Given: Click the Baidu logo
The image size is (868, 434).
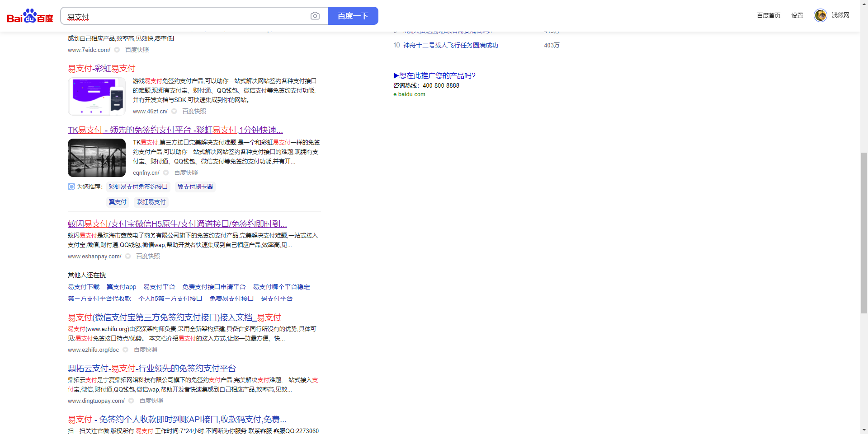Looking at the screenshot, I should click(x=30, y=16).
